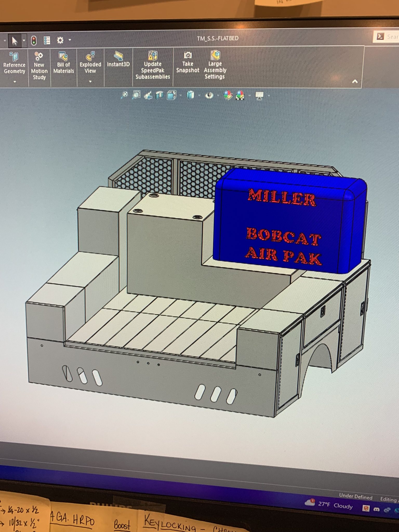Click the Hide/Show Items eye icon
The height and width of the screenshot is (532, 399).
tap(209, 96)
